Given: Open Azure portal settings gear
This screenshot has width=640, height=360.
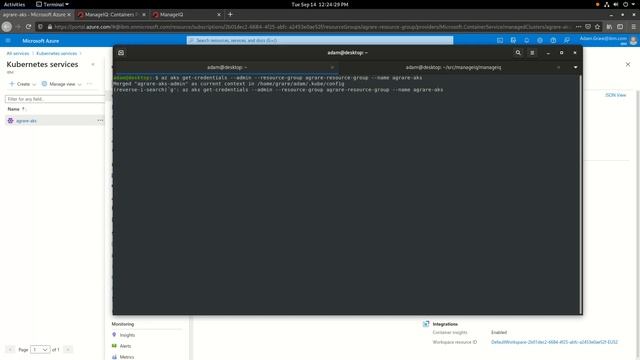Looking at the screenshot, I should (x=540, y=40).
